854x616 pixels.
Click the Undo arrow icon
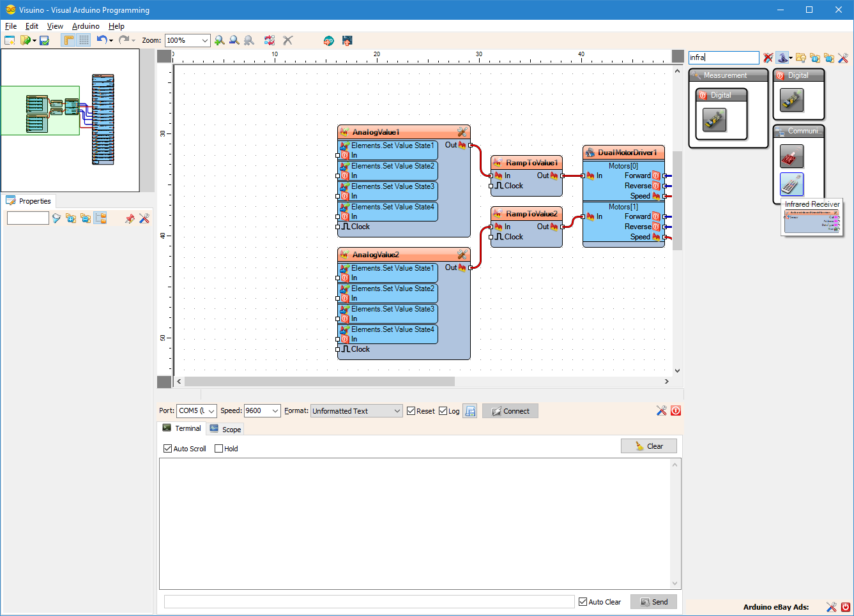point(102,40)
